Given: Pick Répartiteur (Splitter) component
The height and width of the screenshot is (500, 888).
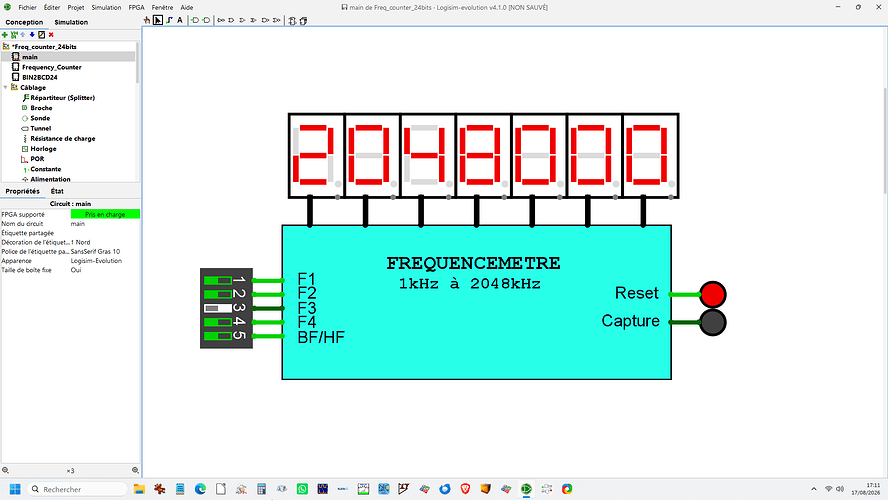Looking at the screenshot, I should click(x=62, y=97).
